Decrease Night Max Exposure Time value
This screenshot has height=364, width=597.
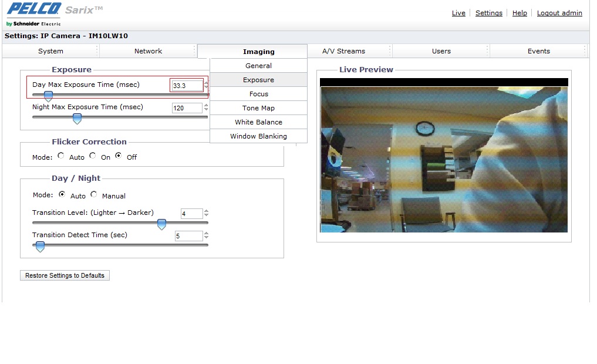pos(205,110)
